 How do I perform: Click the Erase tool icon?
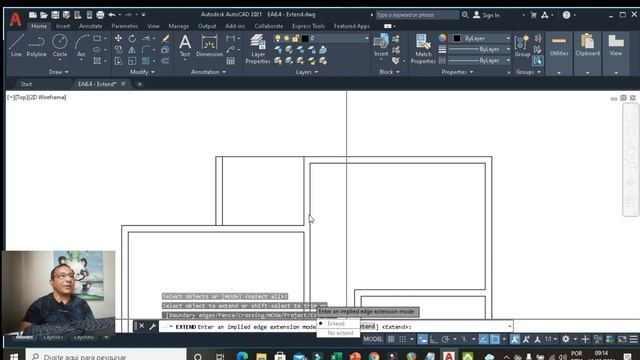pyautogui.click(x=165, y=38)
